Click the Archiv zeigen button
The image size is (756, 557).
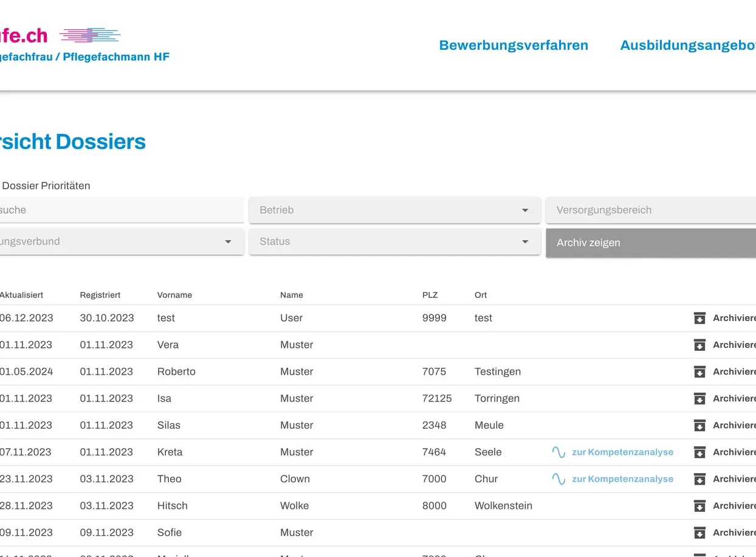click(x=651, y=243)
